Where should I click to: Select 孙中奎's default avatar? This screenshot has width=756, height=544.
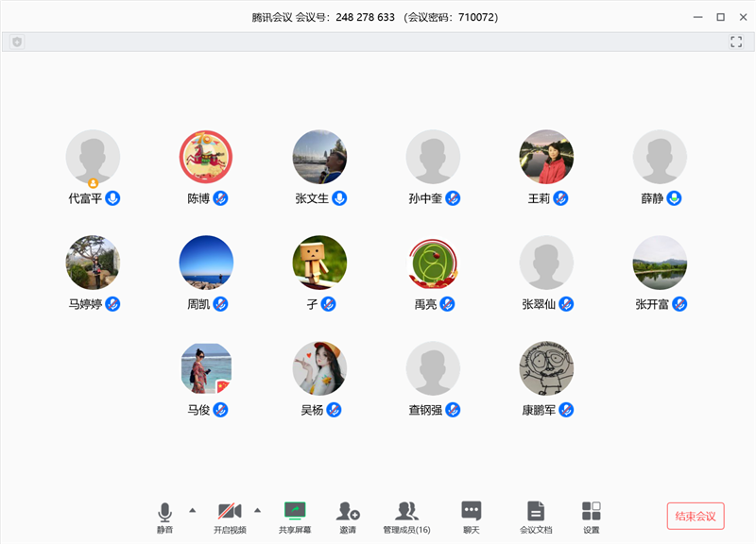click(x=433, y=157)
